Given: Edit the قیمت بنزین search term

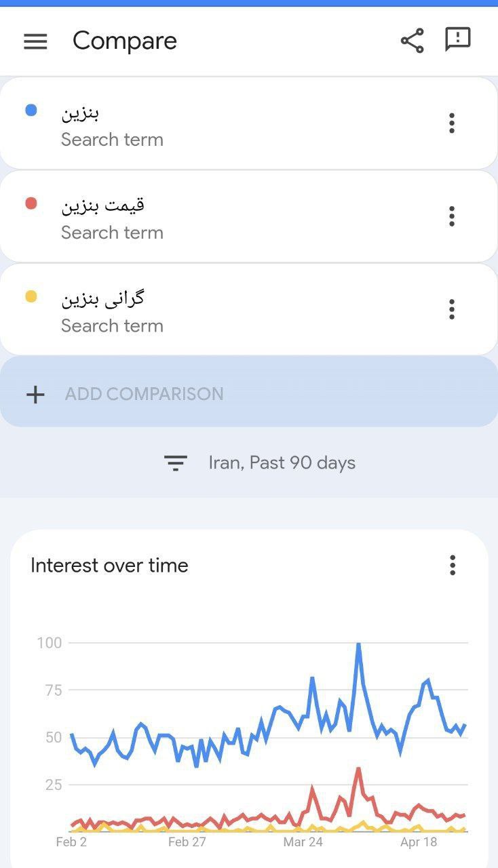Looking at the screenshot, I should 204,217.
